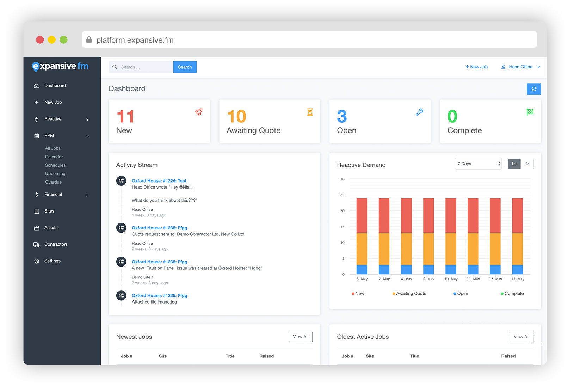The width and height of the screenshot is (574, 392).
Task: Switch Reactive Demand to area chart view
Action: pos(527,164)
